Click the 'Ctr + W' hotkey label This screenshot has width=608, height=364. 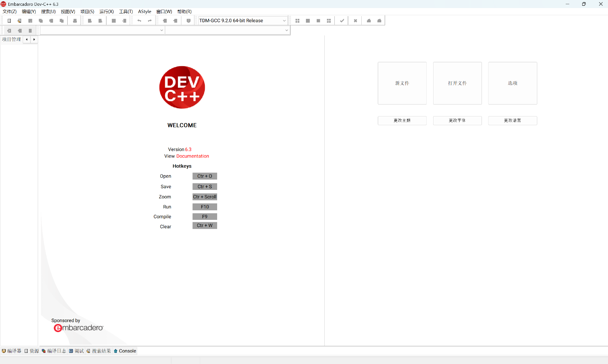click(x=205, y=226)
